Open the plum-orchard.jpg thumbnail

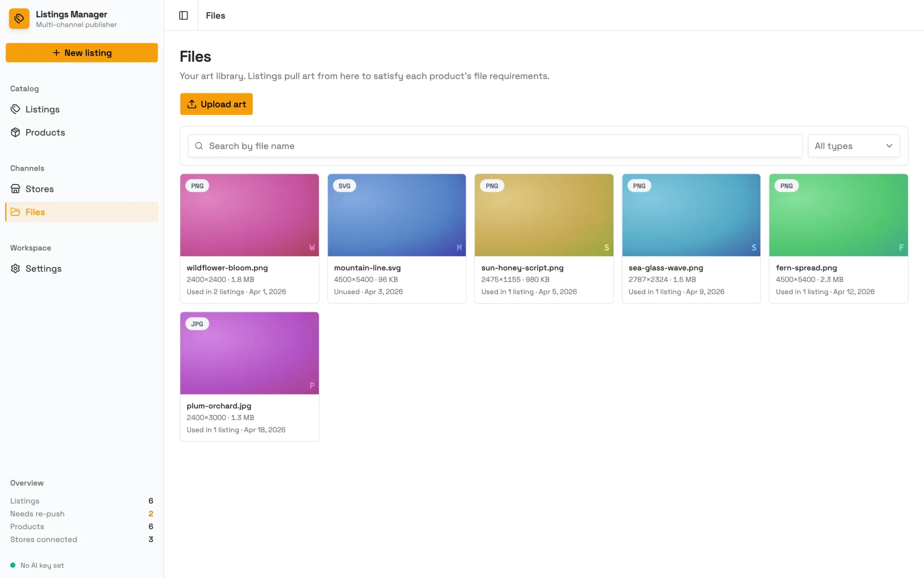[249, 353]
